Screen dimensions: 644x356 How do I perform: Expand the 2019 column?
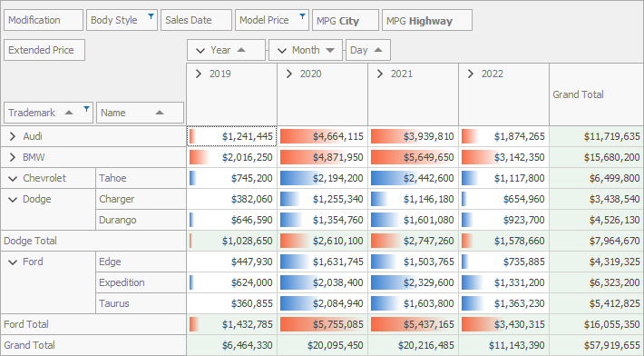[199, 74]
